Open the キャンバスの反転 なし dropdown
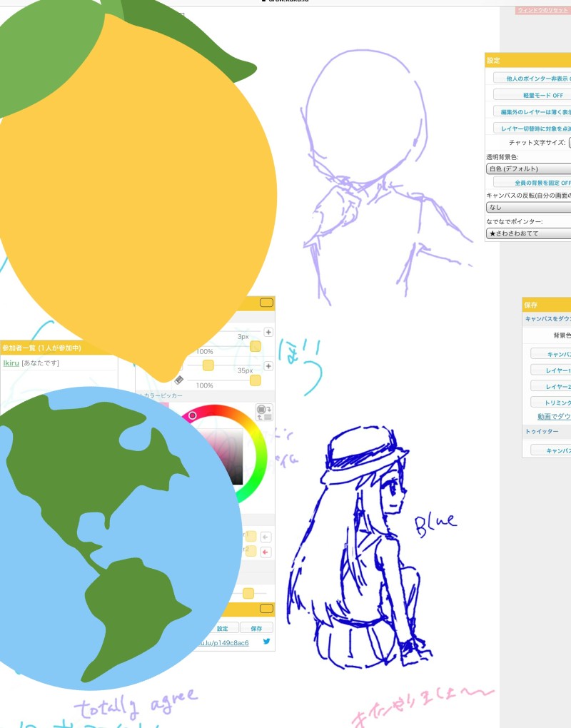Image resolution: width=571 pixels, height=728 pixels. point(529,207)
